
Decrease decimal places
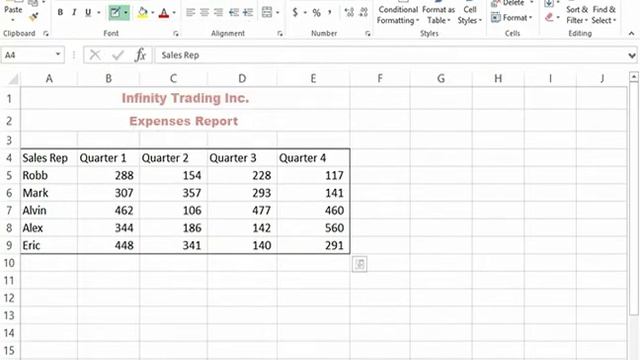[363, 13]
